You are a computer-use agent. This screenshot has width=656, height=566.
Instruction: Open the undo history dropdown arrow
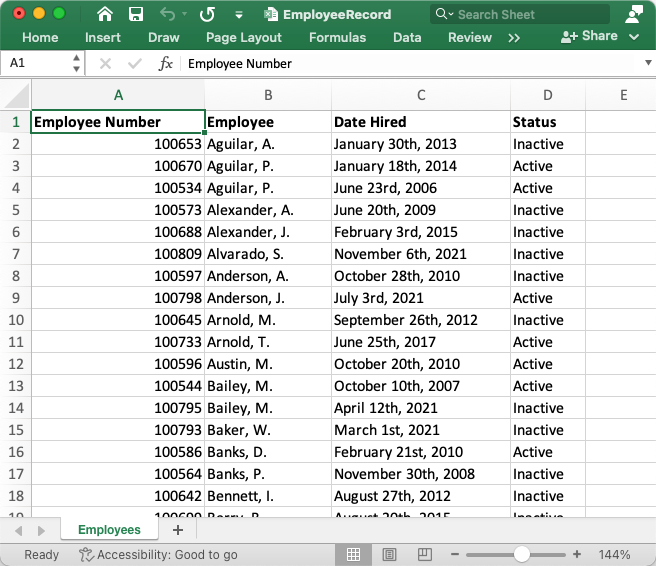tap(184, 15)
